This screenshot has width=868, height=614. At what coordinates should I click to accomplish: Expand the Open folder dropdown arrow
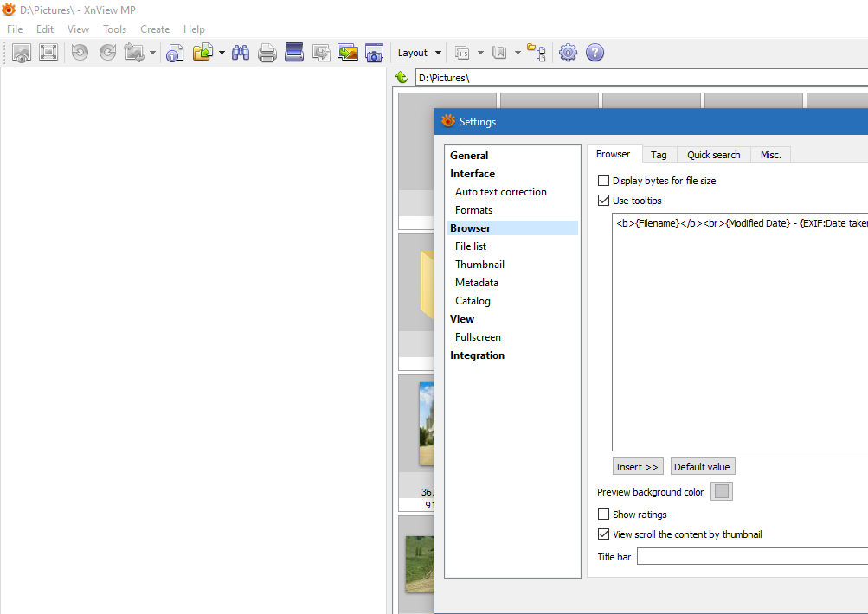(222, 53)
